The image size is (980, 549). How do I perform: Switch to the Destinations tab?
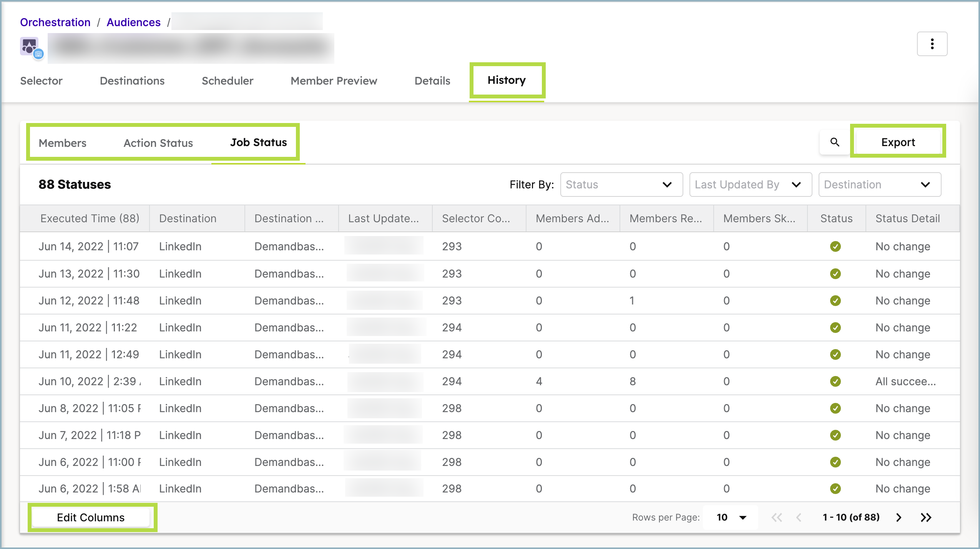132,81
